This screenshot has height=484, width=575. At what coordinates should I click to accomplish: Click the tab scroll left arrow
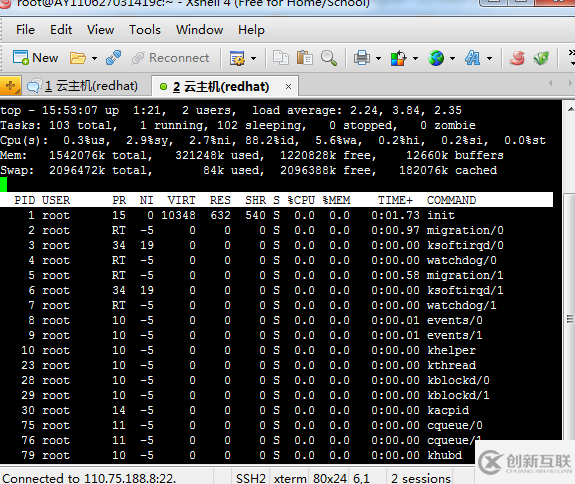[550, 83]
